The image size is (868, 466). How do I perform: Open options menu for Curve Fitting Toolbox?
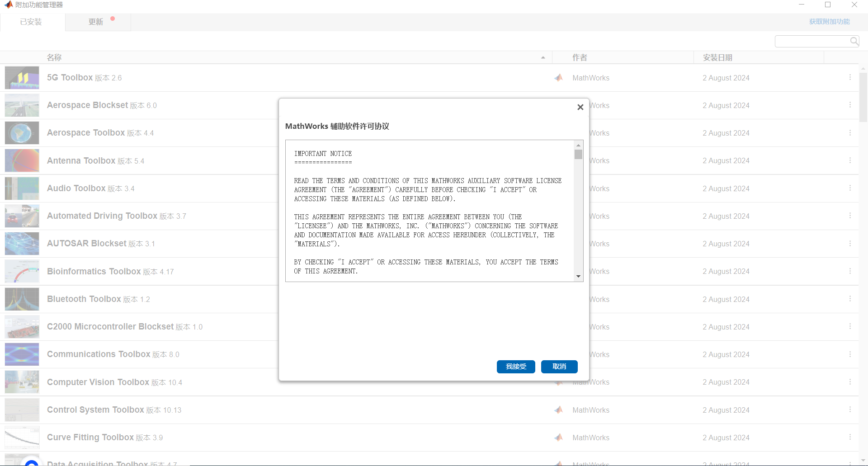[850, 437]
